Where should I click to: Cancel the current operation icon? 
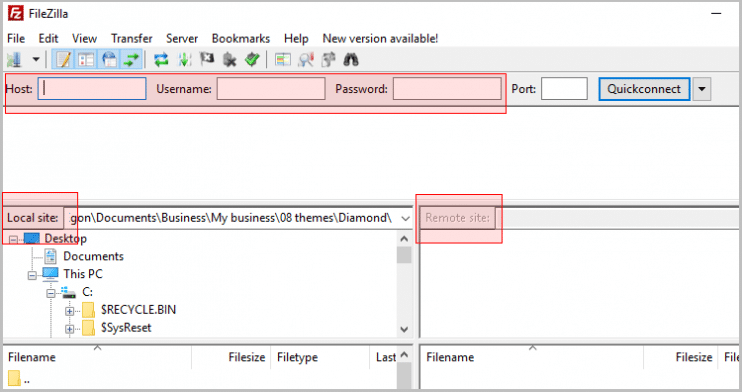coord(207,60)
